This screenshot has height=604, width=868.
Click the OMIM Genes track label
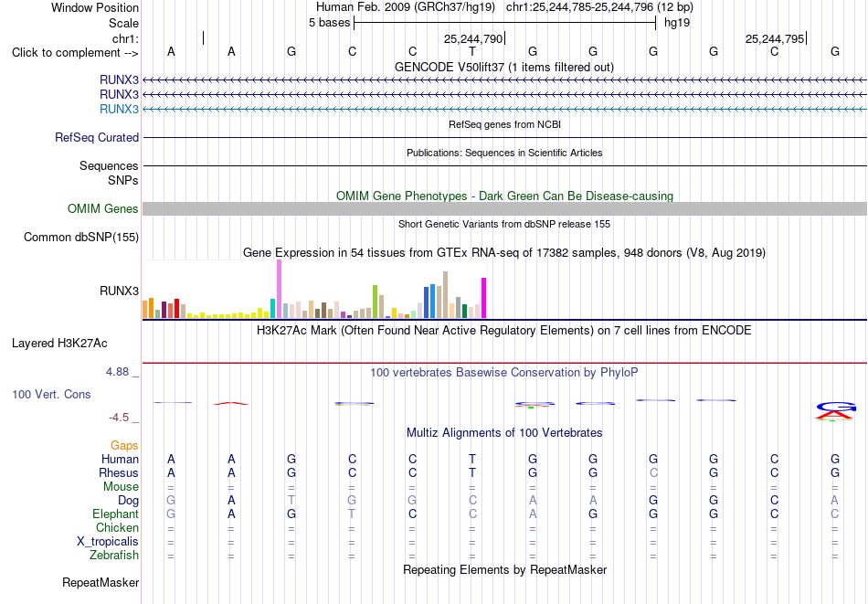pos(103,208)
